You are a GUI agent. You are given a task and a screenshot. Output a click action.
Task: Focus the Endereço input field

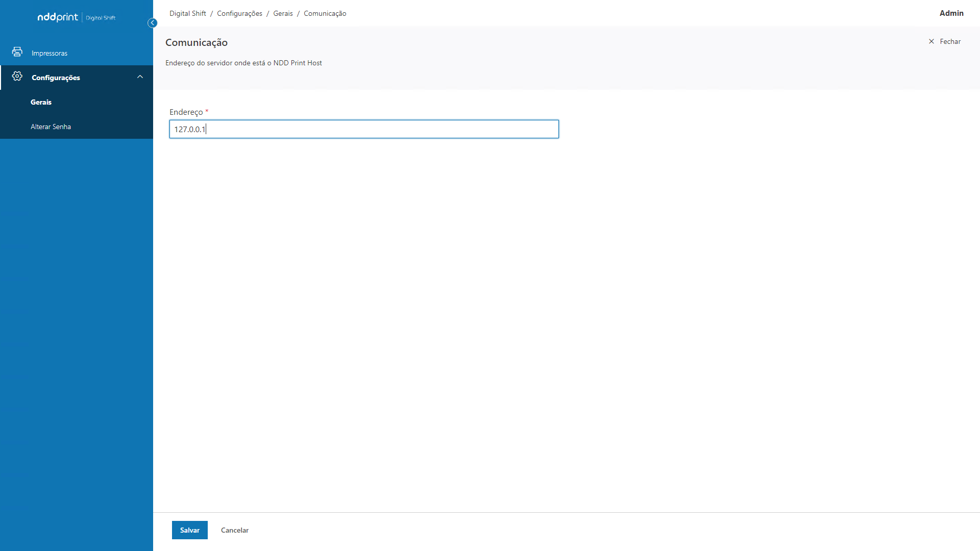click(363, 129)
